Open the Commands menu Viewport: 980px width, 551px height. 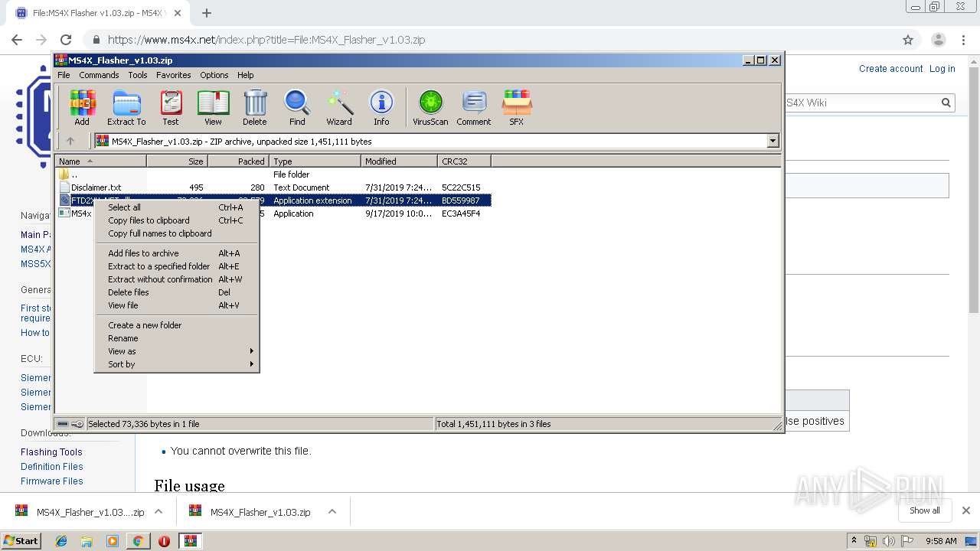pos(99,75)
